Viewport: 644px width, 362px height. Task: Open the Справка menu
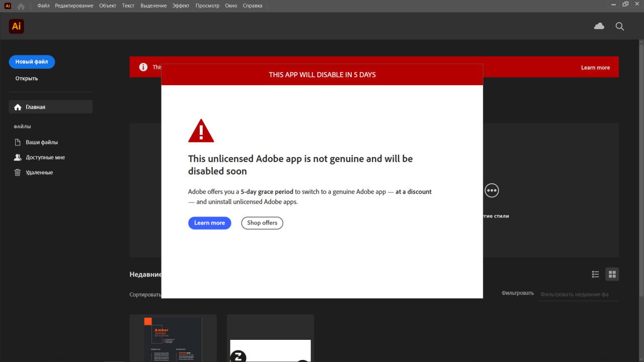tap(252, 6)
